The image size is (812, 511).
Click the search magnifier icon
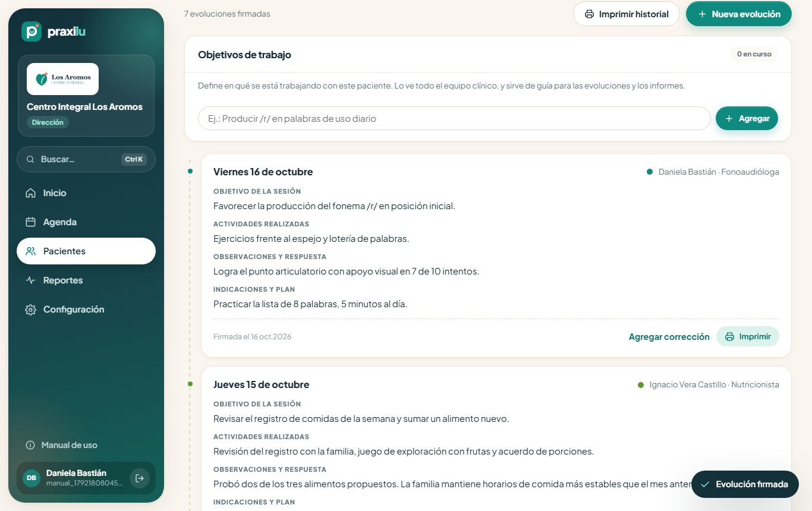pyautogui.click(x=30, y=159)
